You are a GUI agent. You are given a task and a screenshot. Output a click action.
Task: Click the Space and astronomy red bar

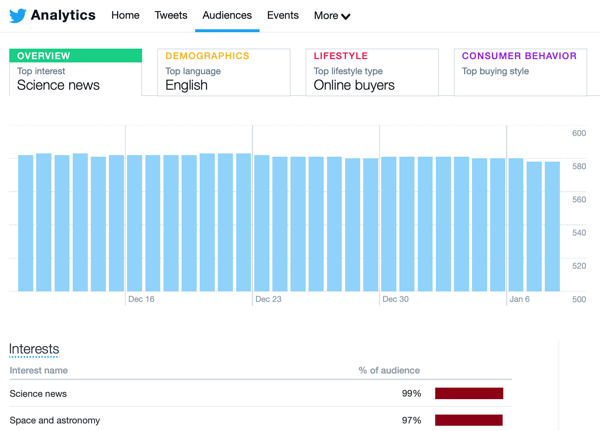[469, 420]
